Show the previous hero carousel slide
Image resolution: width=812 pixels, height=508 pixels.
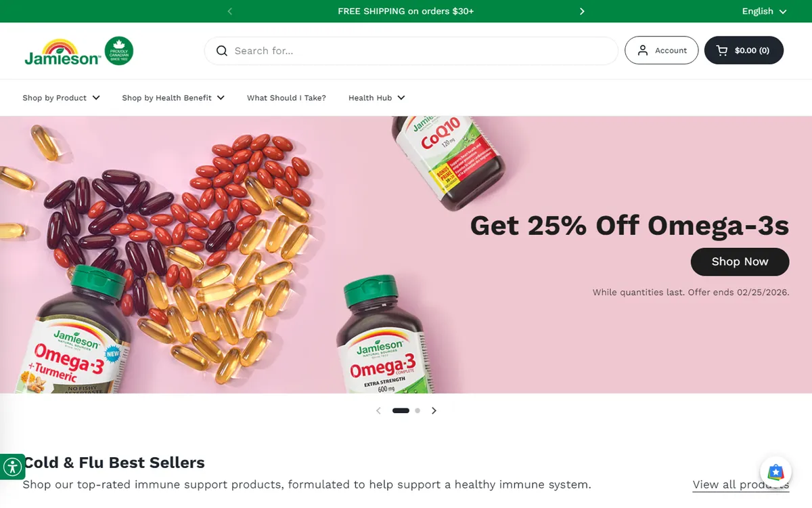[x=378, y=410]
